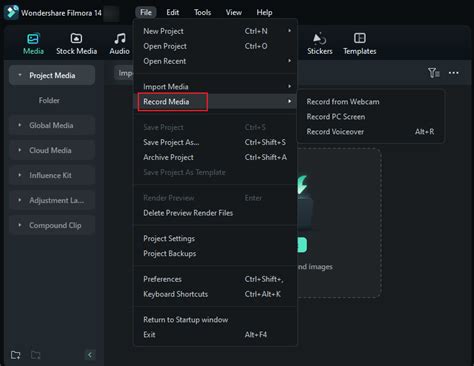
Task: Collapse the Project Media tree arrow
Action: pos(20,75)
